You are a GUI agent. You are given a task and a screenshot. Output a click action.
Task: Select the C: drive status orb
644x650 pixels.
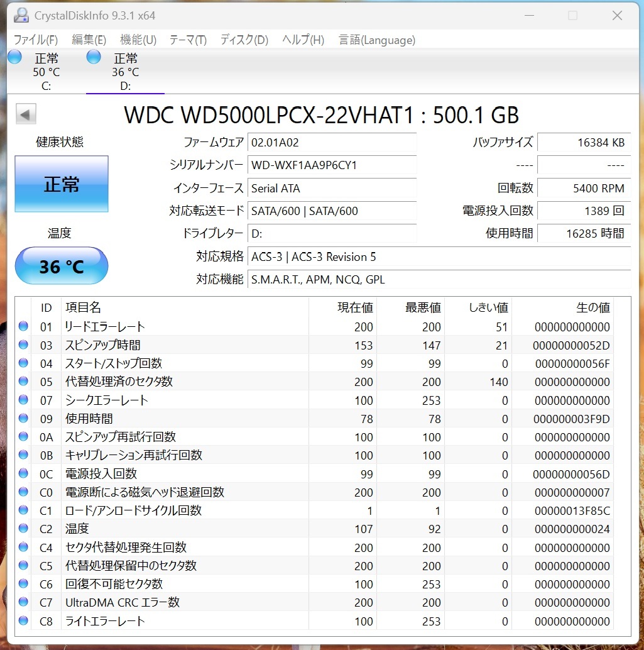15,57
